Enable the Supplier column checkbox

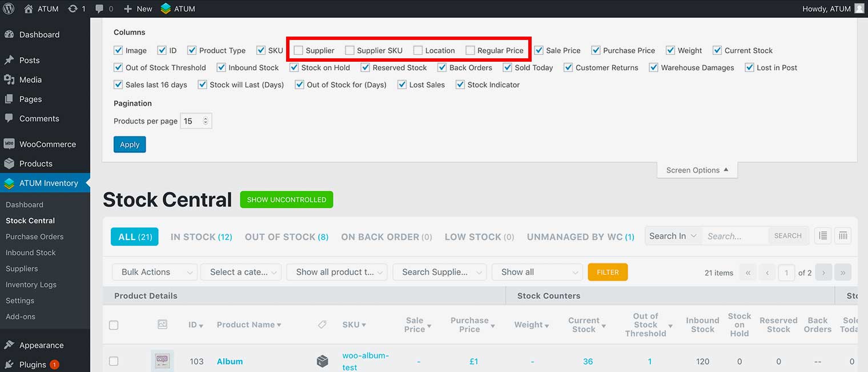(298, 50)
